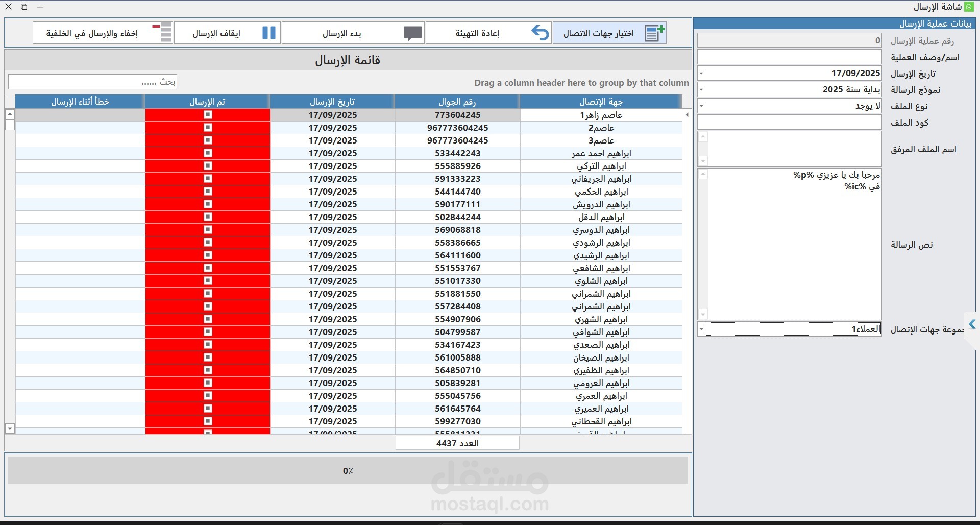The image size is (980, 525).
Task: Click the اسم/وصف العملية input field
Action: pyautogui.click(x=790, y=57)
